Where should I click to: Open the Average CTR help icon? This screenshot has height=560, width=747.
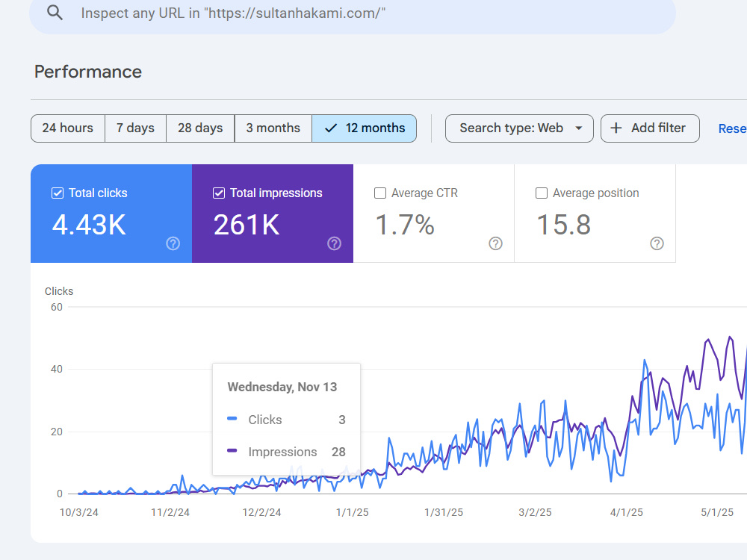(x=495, y=243)
